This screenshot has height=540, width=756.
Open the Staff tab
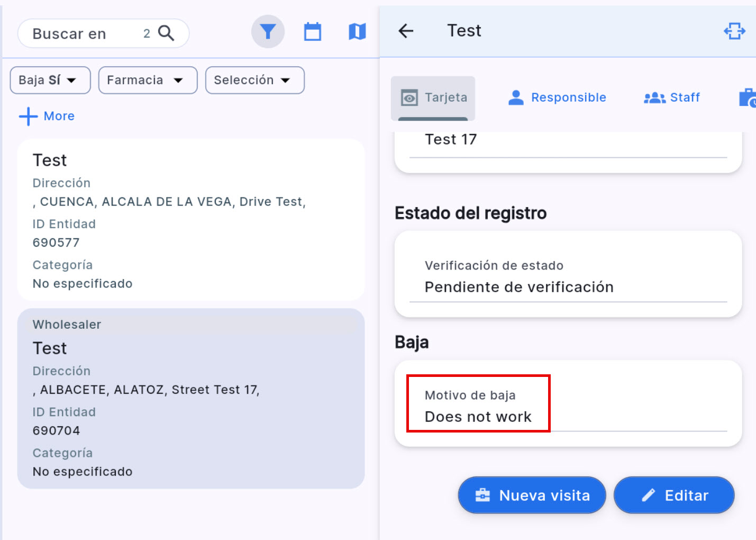tap(672, 97)
